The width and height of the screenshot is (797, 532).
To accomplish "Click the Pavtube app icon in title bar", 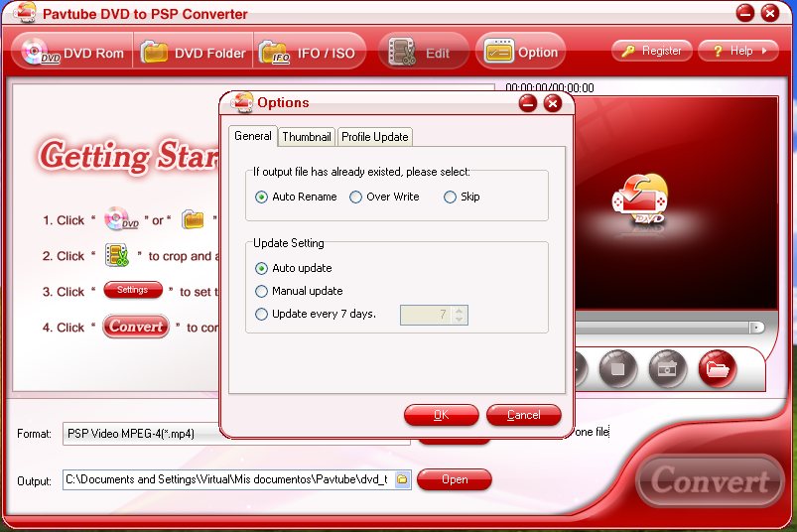I will [x=25, y=12].
